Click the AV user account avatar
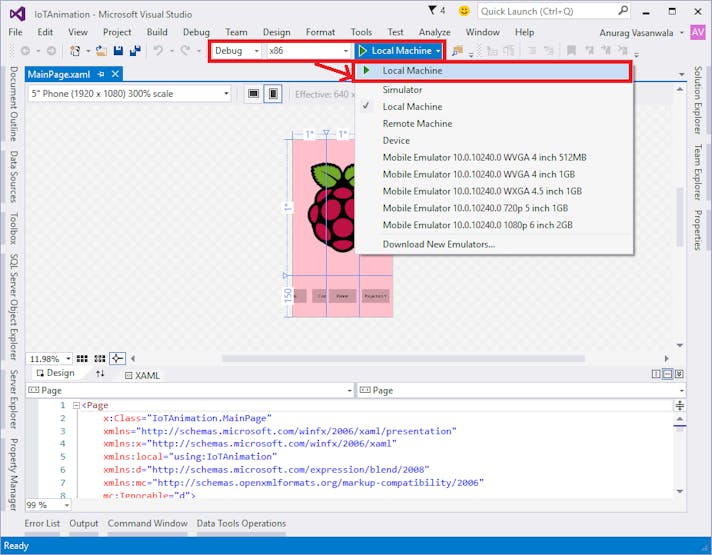Image resolution: width=712 pixels, height=555 pixels. pyautogui.click(x=697, y=32)
